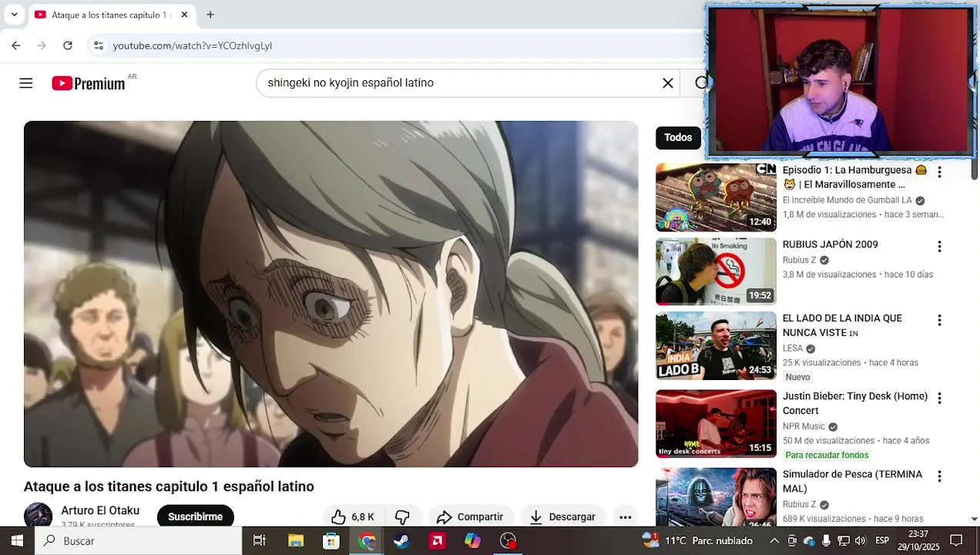
Task: Close the Ataque a los titanes tab
Action: 184,15
